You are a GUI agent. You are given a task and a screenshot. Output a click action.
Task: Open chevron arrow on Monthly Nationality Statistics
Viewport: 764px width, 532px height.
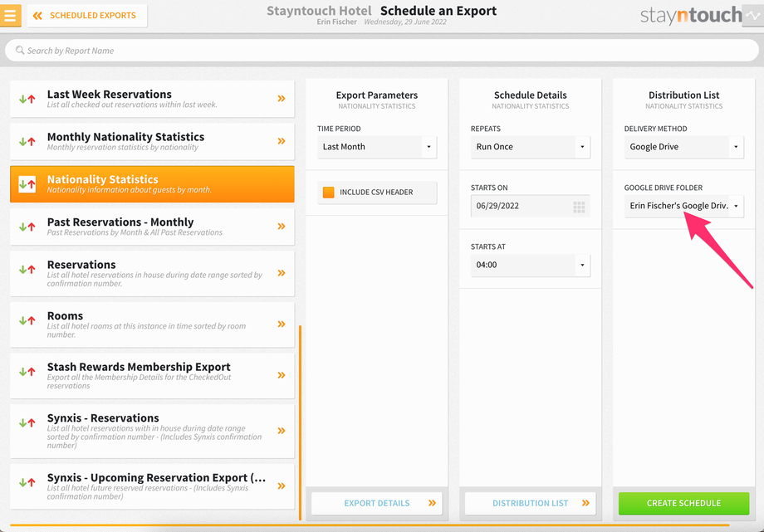click(x=282, y=141)
